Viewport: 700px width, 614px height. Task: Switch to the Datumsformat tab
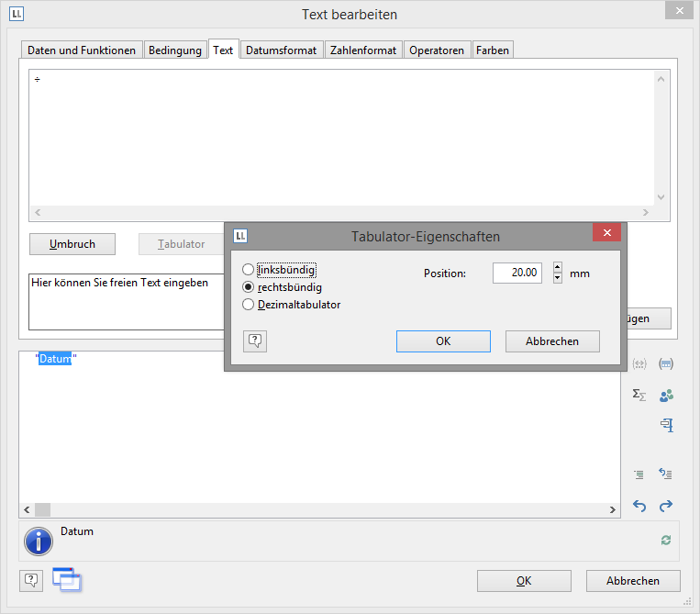point(282,50)
